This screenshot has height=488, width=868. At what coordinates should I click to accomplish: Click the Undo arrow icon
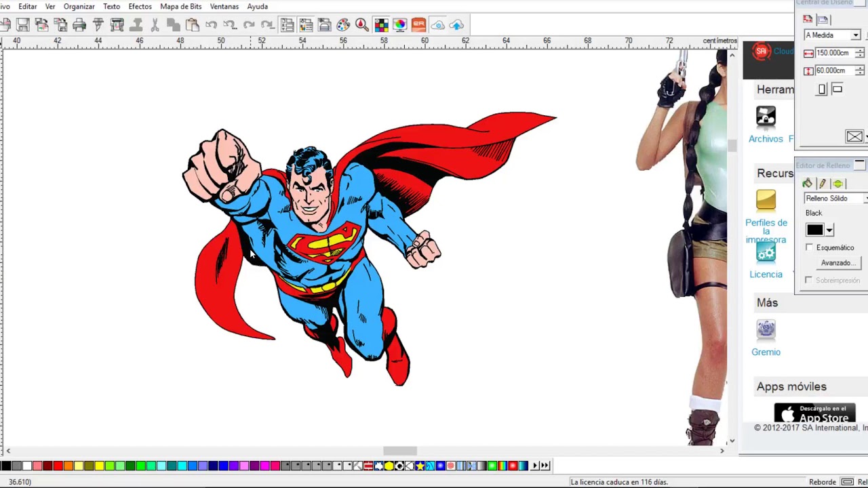click(x=212, y=25)
